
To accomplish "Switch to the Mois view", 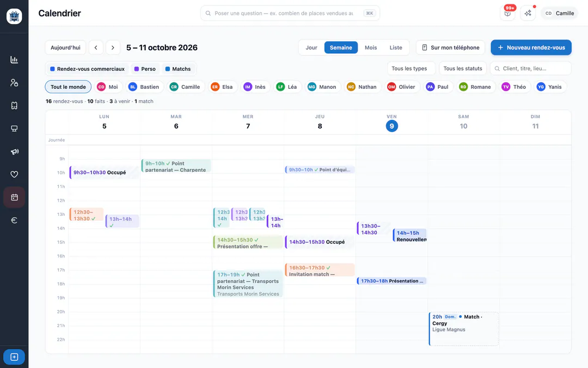I will point(371,47).
